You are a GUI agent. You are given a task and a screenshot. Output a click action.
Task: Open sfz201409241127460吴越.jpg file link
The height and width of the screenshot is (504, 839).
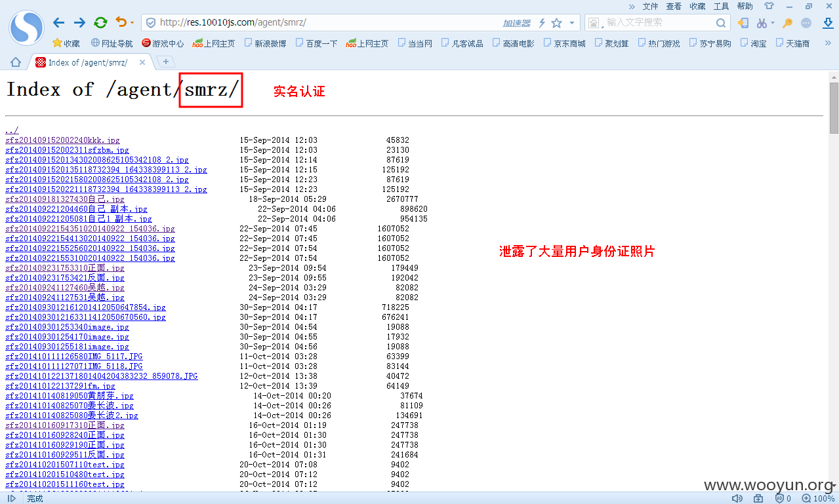click(65, 288)
